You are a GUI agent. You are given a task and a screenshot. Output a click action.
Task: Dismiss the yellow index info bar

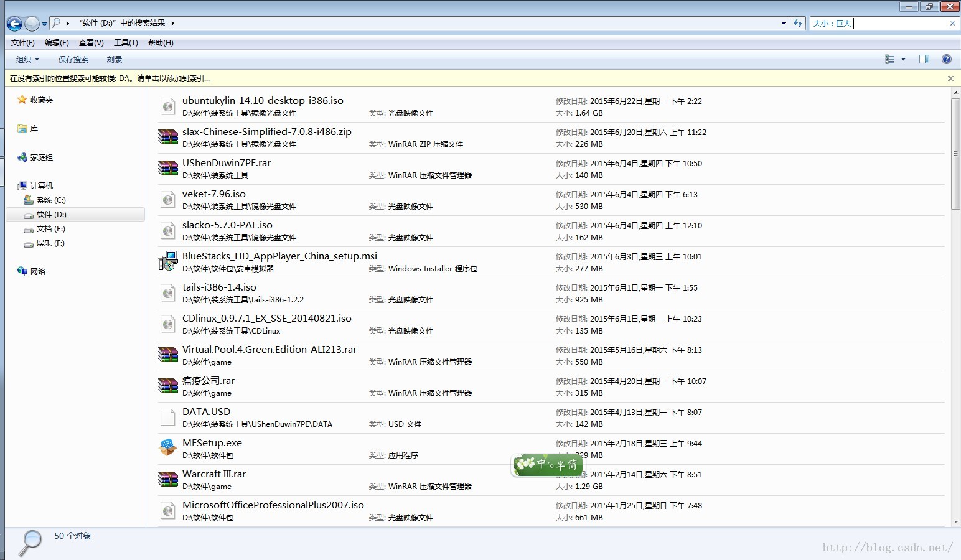pyautogui.click(x=950, y=78)
